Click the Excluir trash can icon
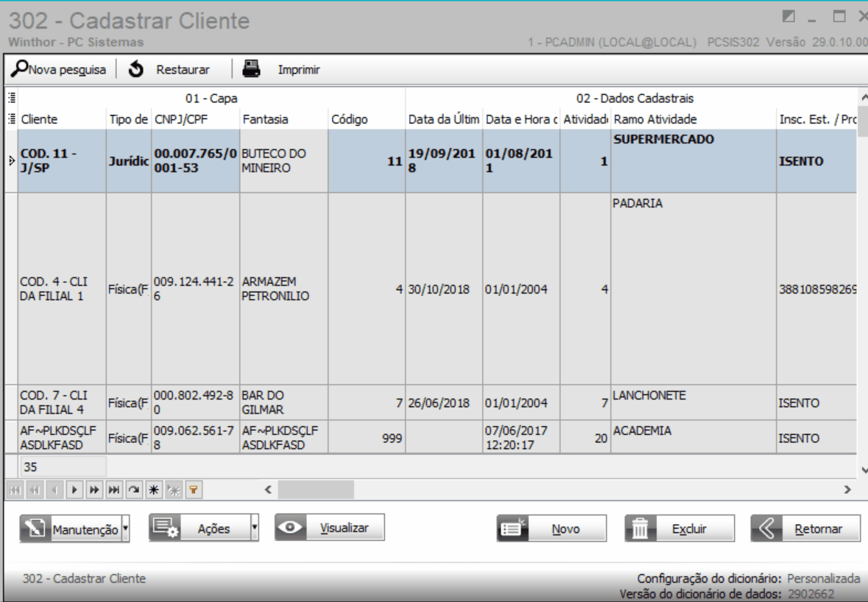 click(x=641, y=528)
